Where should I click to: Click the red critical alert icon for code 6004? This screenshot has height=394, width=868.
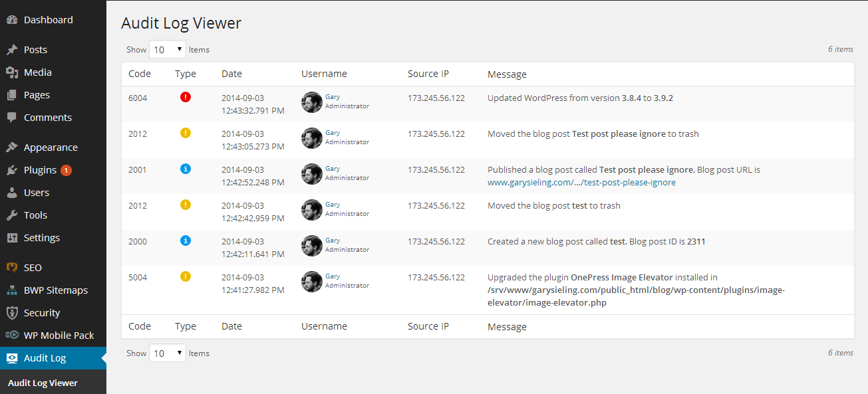click(186, 97)
